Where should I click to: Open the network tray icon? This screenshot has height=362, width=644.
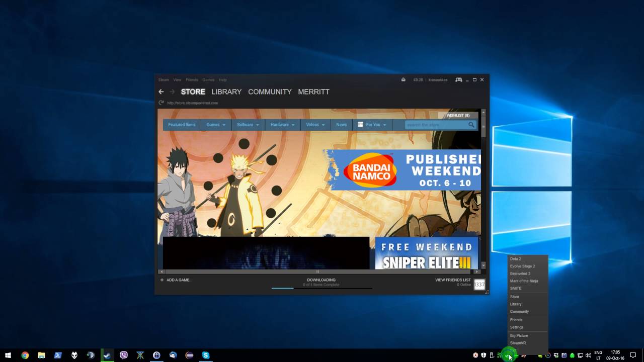pos(580,355)
